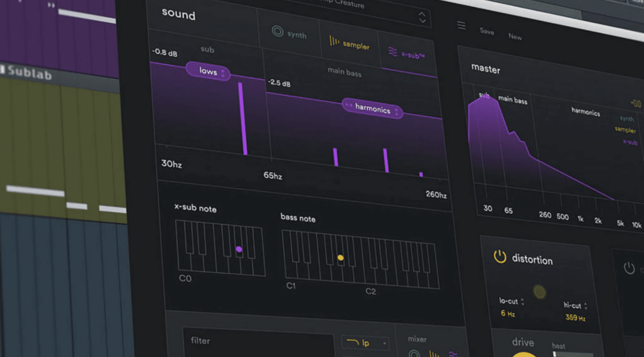Toggle sampler in master legend
The image size is (644, 357).
point(625,130)
